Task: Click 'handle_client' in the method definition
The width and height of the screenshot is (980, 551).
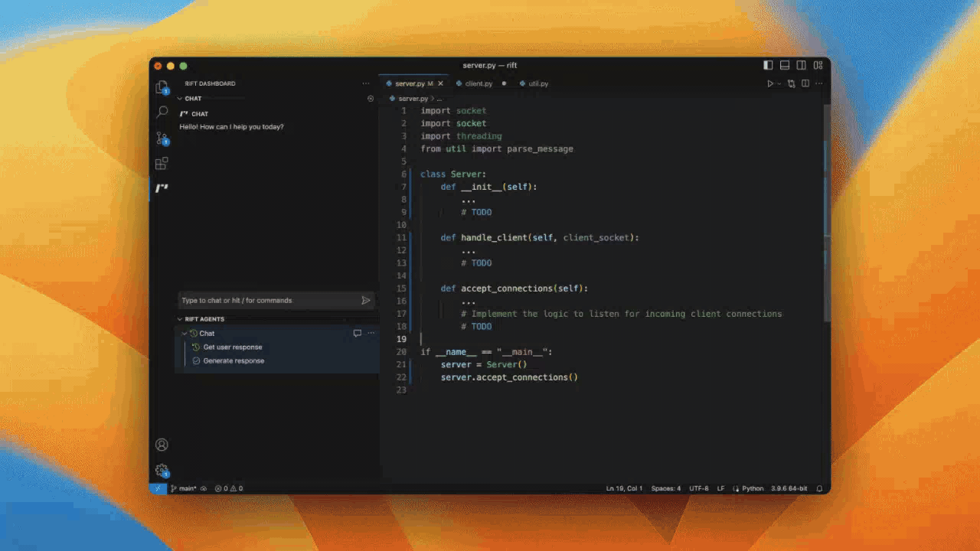Action: pyautogui.click(x=494, y=238)
